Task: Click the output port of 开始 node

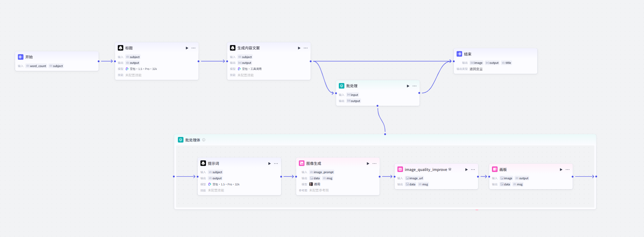Action: 99,61
